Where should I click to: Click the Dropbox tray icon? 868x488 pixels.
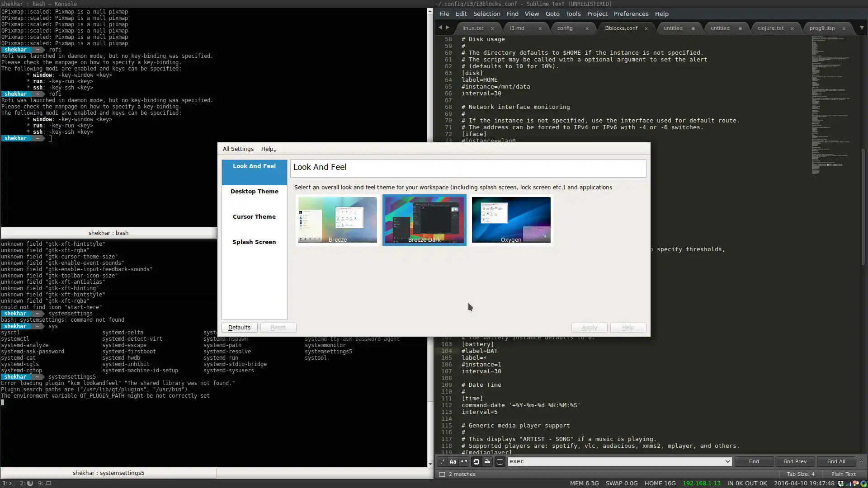click(x=840, y=483)
